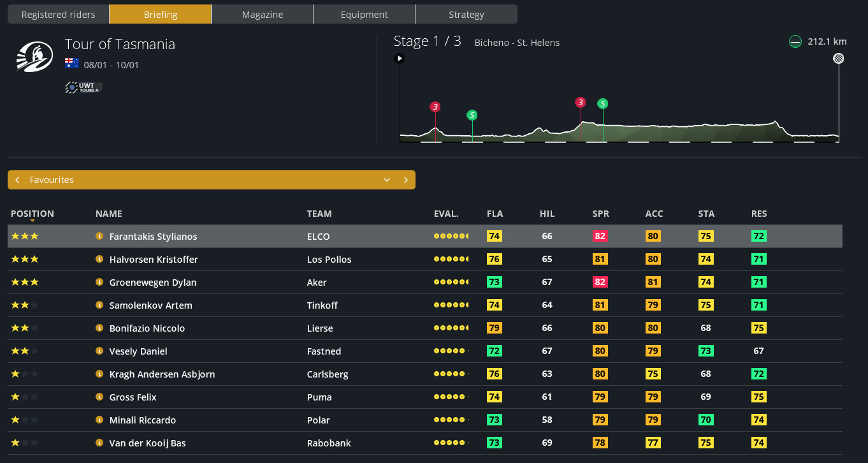Open the Equipment tab
Viewport: 868px width, 463px height.
pos(364,14)
